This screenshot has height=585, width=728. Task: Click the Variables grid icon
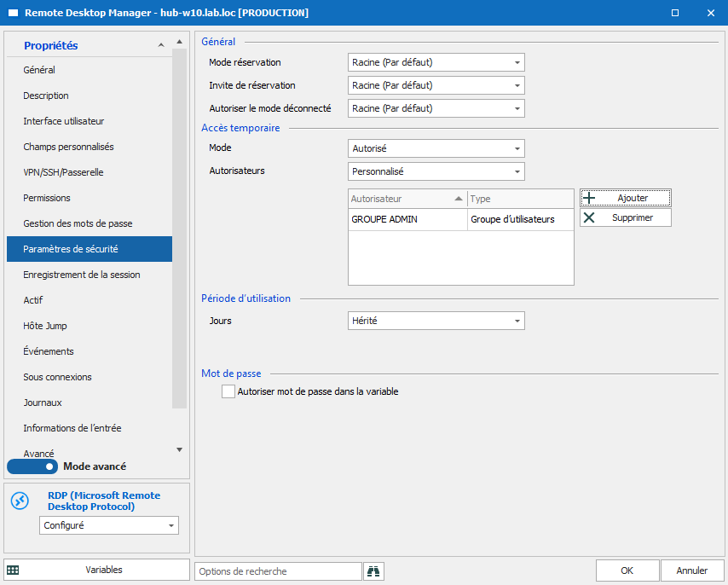(13, 570)
